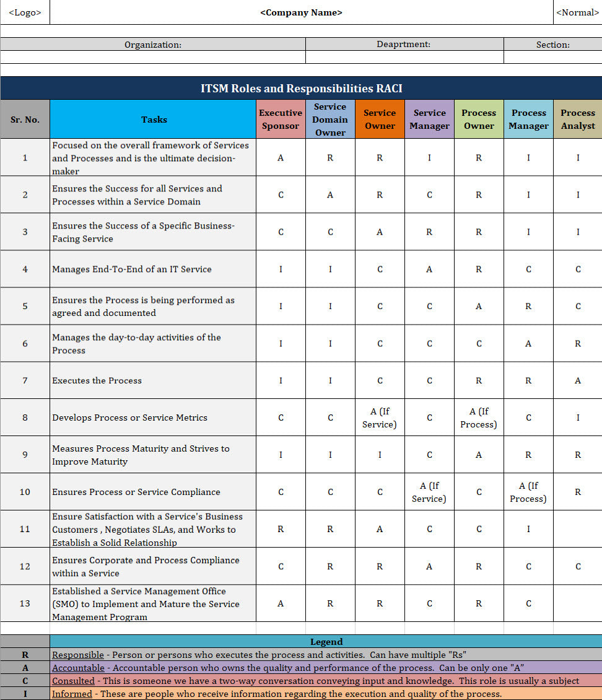Click the Tasks column header
Screen dimensions: 602x700
[154, 120]
